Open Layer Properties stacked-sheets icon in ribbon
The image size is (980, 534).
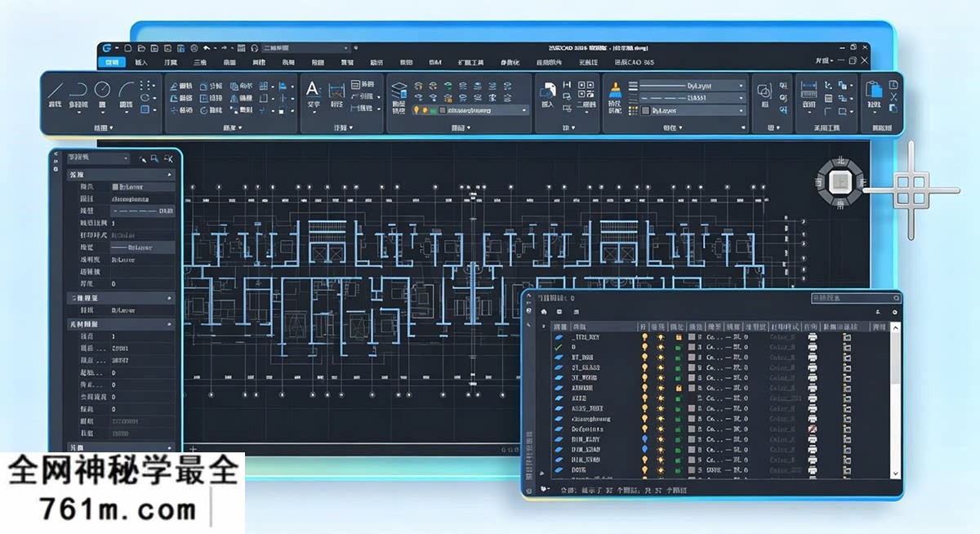coord(398,91)
